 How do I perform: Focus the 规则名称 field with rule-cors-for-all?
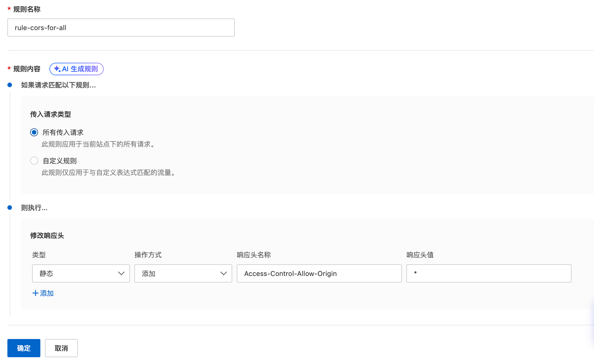(121, 28)
